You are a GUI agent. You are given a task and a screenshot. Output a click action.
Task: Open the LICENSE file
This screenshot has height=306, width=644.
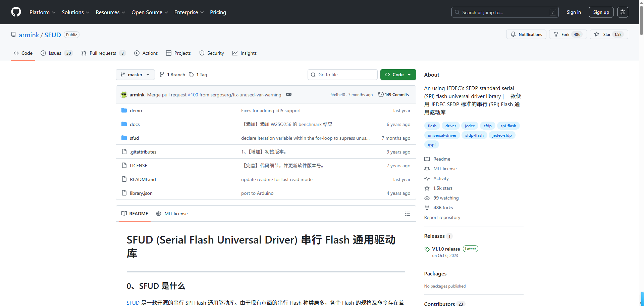(x=139, y=166)
